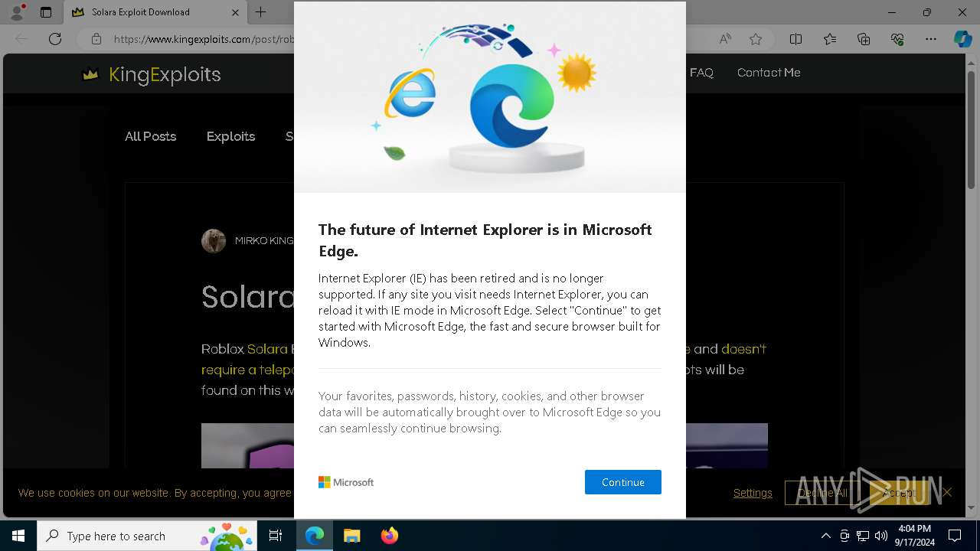Click the Microsoft logo in dialog
The width and height of the screenshot is (980, 551).
(x=346, y=482)
